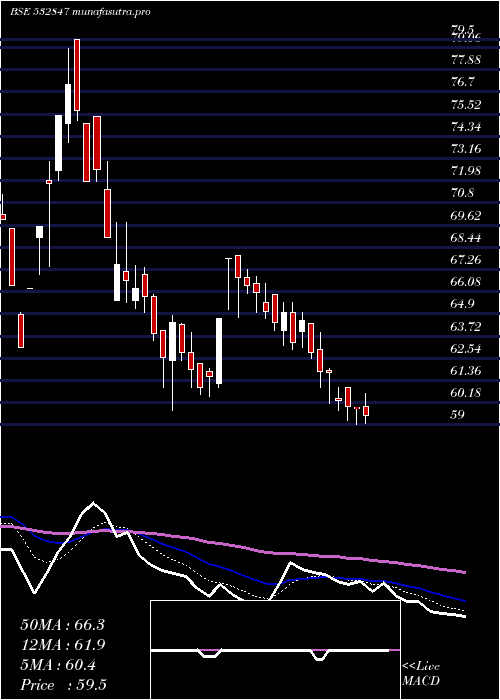Click the 50MA : 66.3 readout
This screenshot has height=700, width=500.
pyautogui.click(x=62, y=625)
